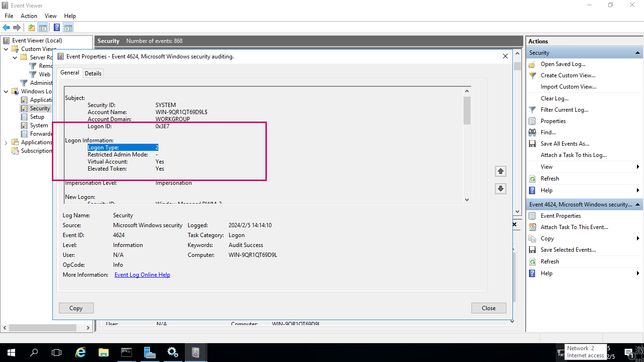The height and width of the screenshot is (362, 644).
Task: Click the taskbar search magnifier
Action: [x=34, y=352]
